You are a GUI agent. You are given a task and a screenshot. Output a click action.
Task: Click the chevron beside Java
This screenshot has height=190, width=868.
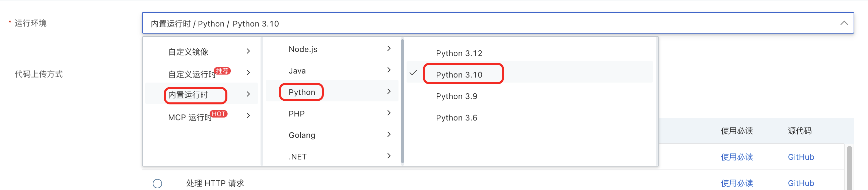coord(389,70)
